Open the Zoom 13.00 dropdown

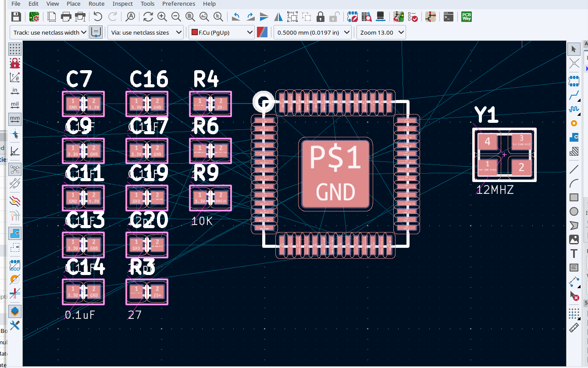tap(381, 32)
